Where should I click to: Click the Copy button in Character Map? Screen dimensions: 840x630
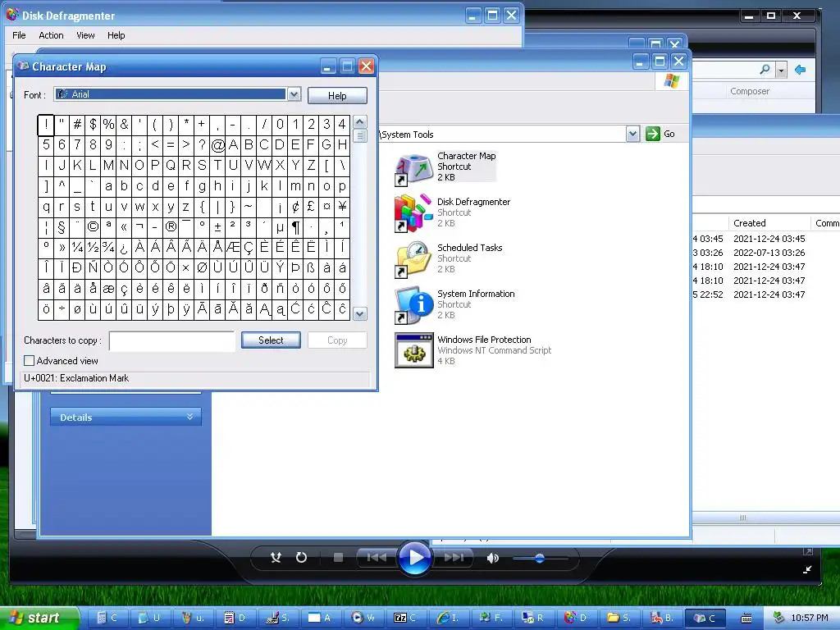337,340
